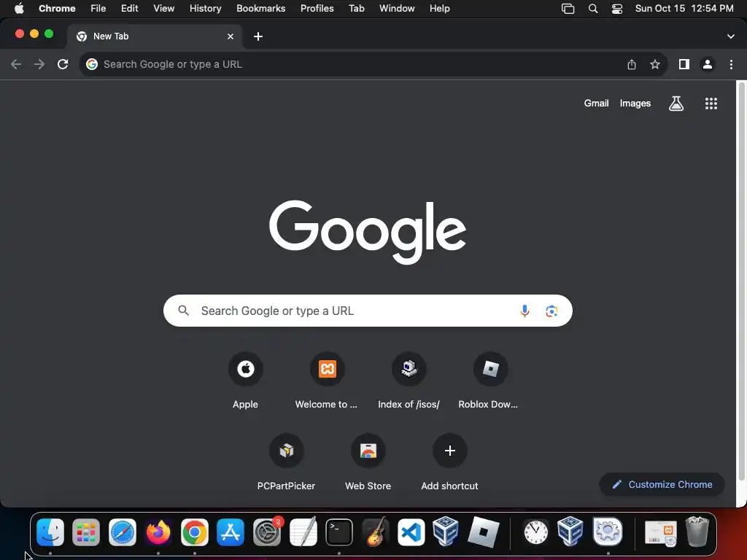The height and width of the screenshot is (560, 747).
Task: Open the Google apps grid
Action: pos(711,104)
